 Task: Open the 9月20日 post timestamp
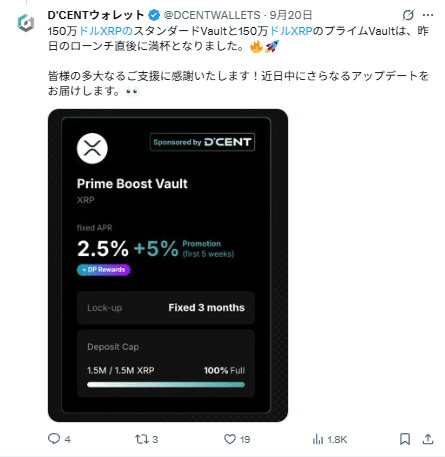click(x=291, y=15)
